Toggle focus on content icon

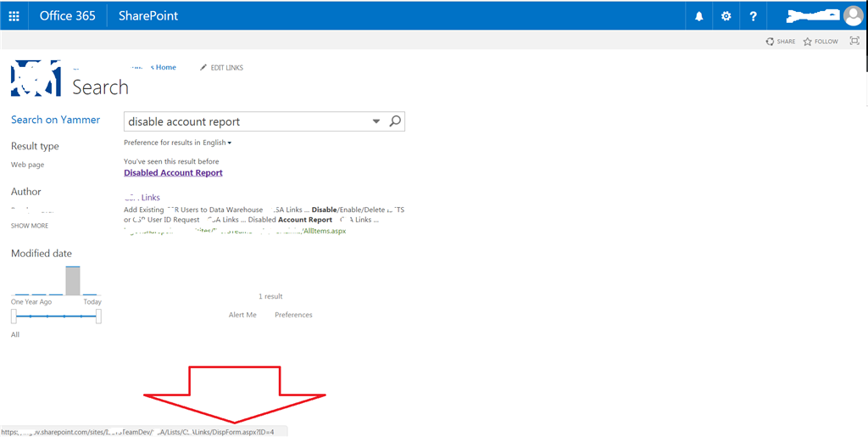(x=854, y=41)
